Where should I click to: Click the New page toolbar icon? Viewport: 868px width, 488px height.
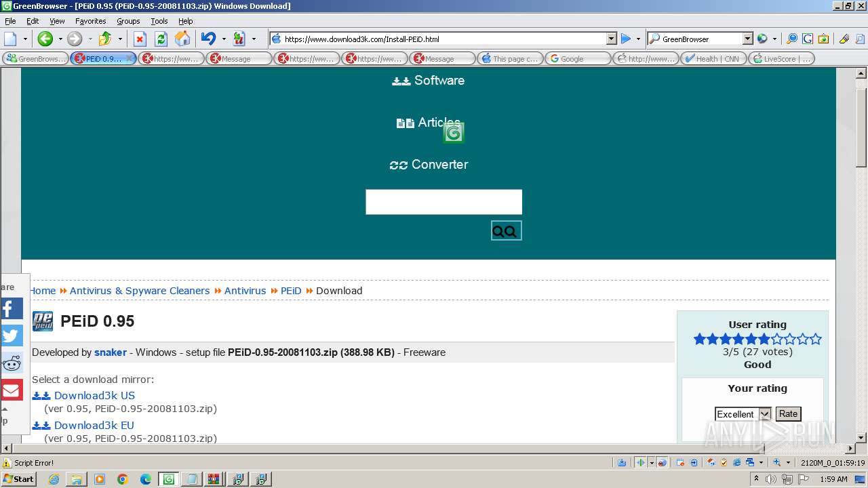(x=10, y=39)
